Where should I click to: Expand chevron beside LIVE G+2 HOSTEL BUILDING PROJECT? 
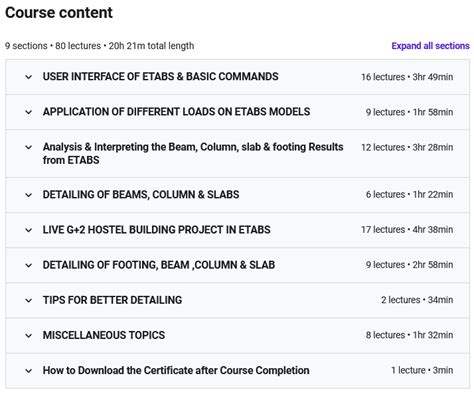pos(29,230)
